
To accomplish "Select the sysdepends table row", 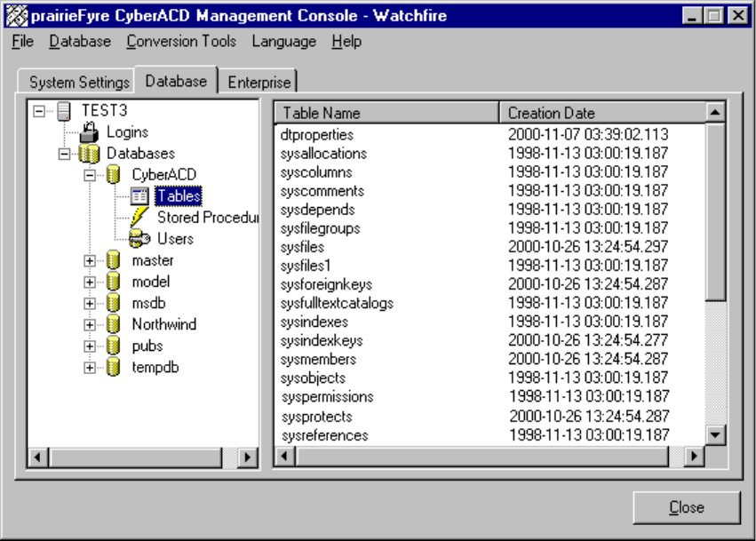I will 489,210.
